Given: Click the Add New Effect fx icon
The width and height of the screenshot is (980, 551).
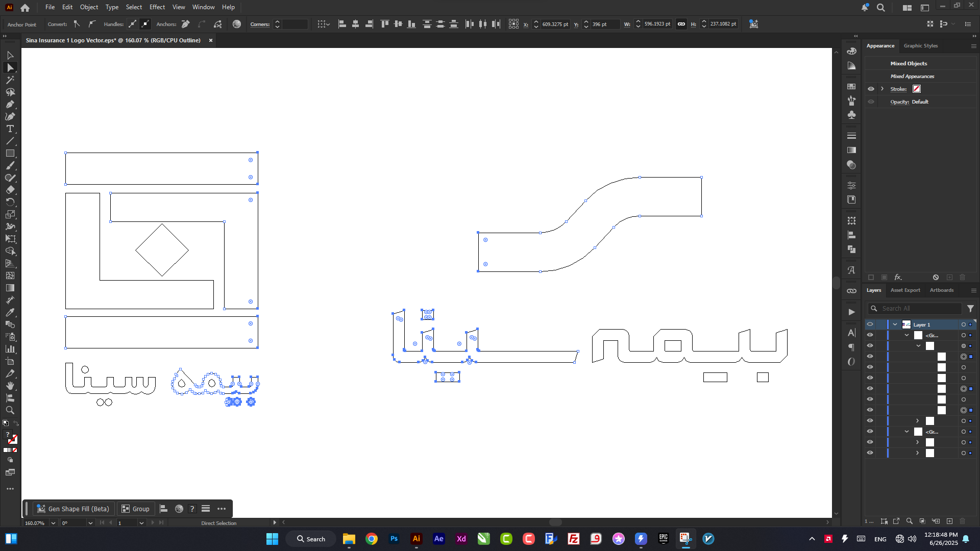Looking at the screenshot, I should point(898,277).
